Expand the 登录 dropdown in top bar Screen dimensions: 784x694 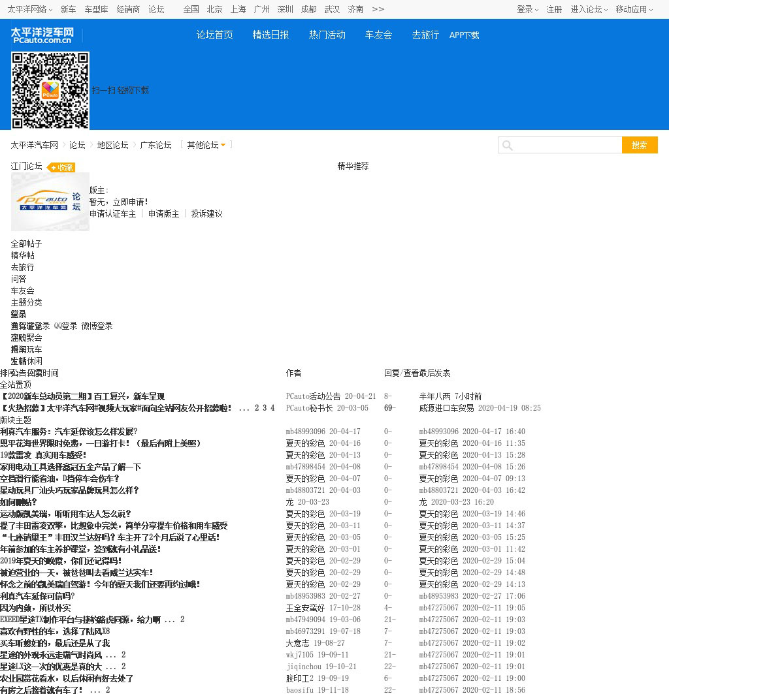[x=528, y=9]
